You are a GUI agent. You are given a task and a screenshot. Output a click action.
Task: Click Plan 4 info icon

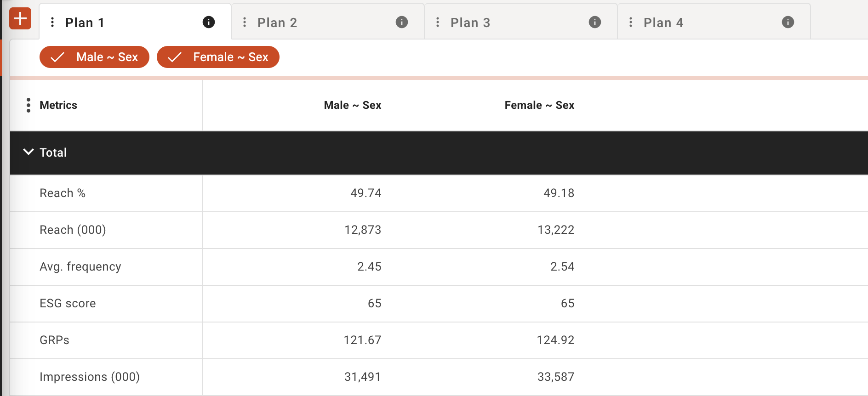tap(788, 22)
